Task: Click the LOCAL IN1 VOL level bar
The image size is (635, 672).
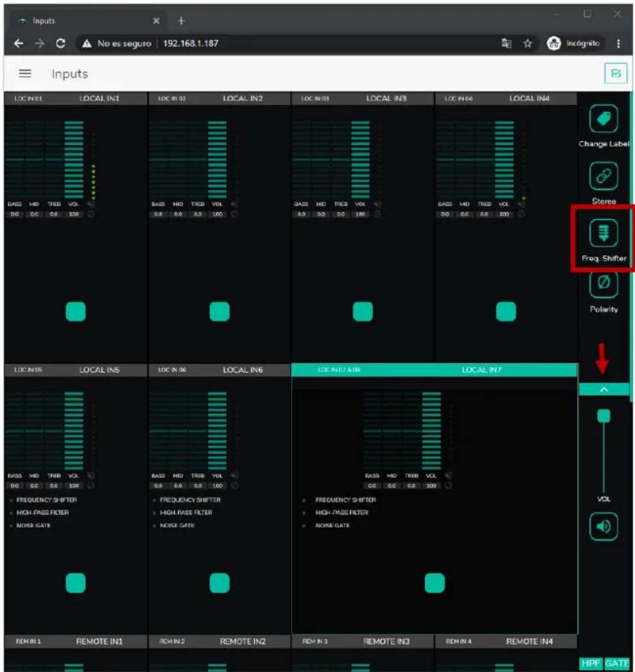Action: pos(74,160)
